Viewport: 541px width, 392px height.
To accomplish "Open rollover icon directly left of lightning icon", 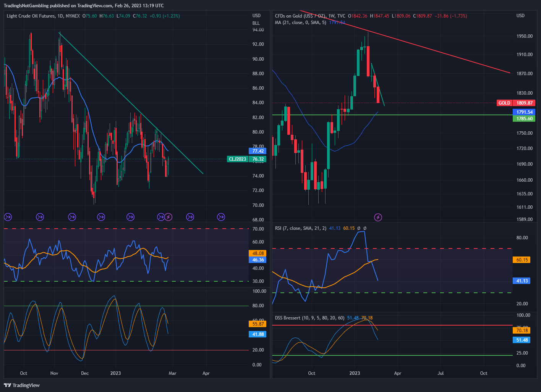I will (161, 217).
